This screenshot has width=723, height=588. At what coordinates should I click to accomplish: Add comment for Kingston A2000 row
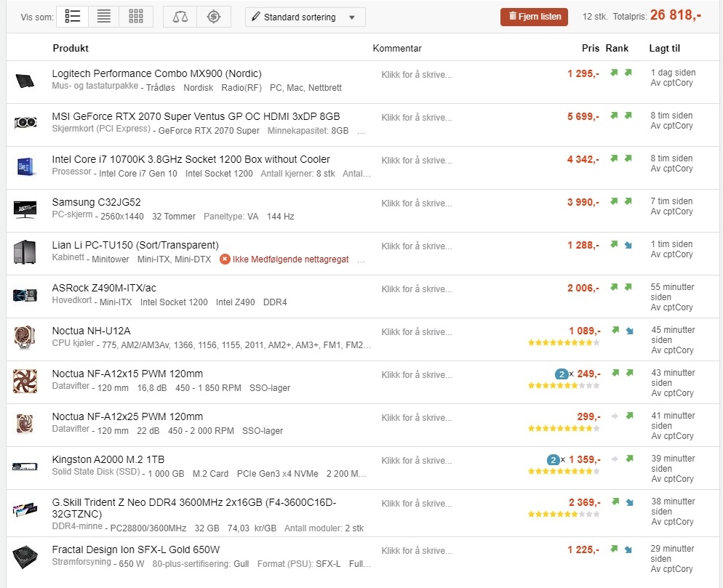(416, 460)
